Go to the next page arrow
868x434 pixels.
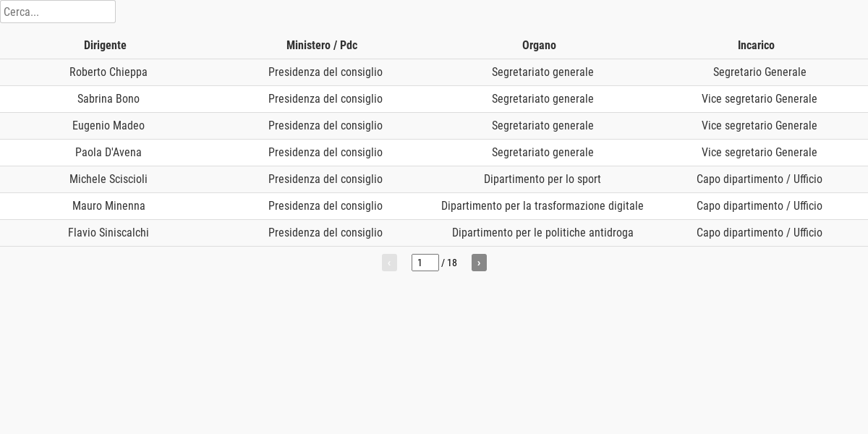click(479, 263)
